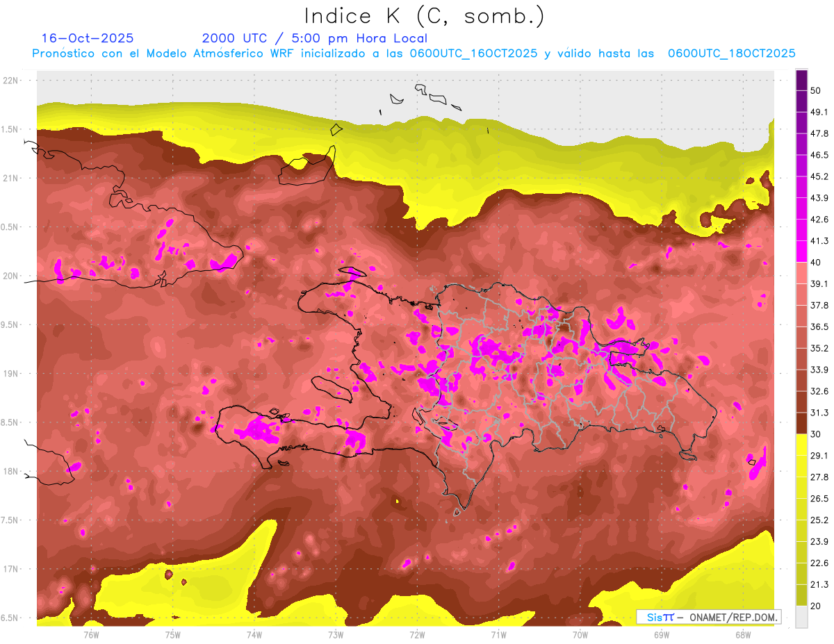Screen dimensions: 834x644
Task: Click the legend value '43.9'
Action: tap(819, 198)
